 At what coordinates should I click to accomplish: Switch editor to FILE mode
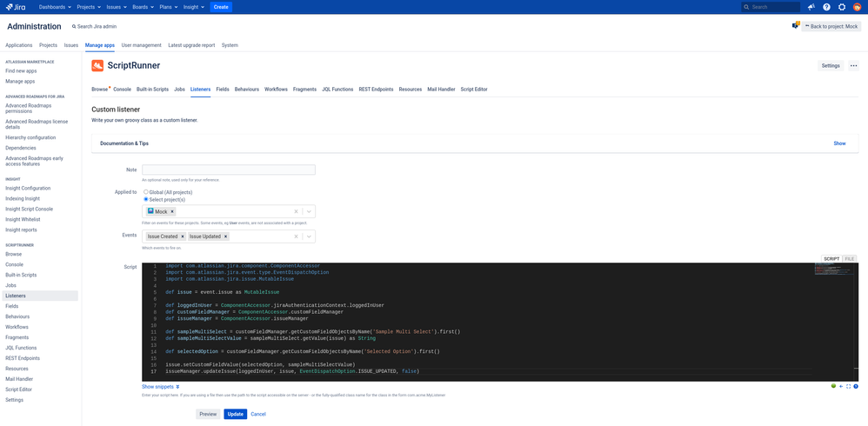[x=849, y=259]
